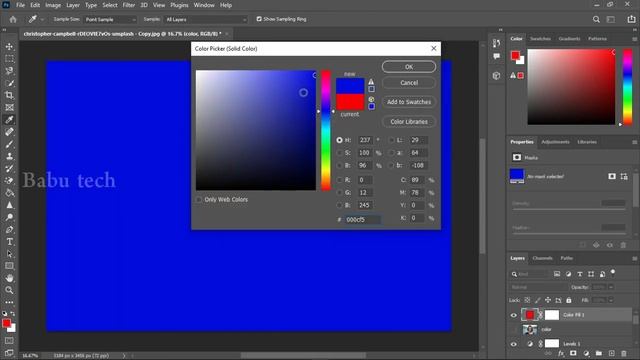The width and height of the screenshot is (640, 360).
Task: Select the Move tool
Action: 9,47
